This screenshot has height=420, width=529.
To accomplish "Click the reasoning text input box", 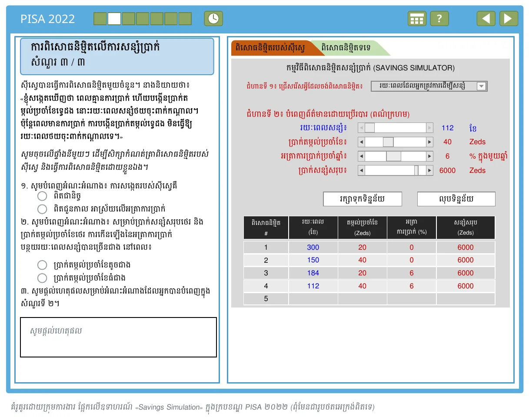I will click(x=118, y=337).
